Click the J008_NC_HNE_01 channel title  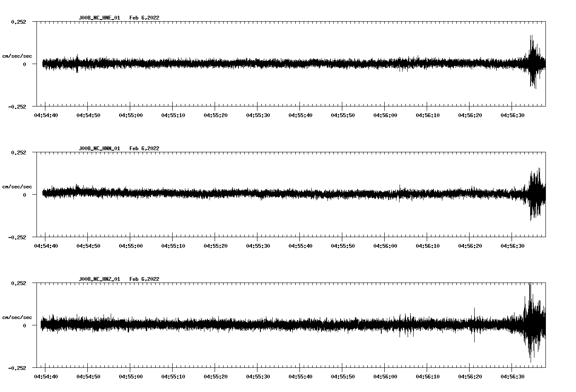point(99,18)
